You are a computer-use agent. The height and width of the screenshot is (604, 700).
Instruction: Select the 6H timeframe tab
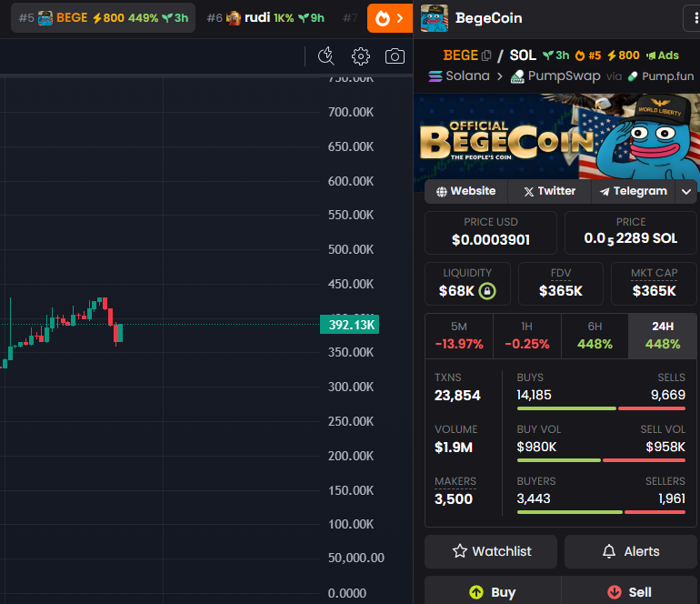[595, 336]
